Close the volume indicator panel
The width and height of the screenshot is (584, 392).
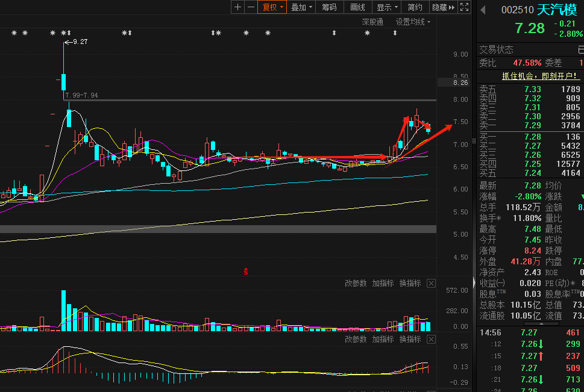pos(431,284)
